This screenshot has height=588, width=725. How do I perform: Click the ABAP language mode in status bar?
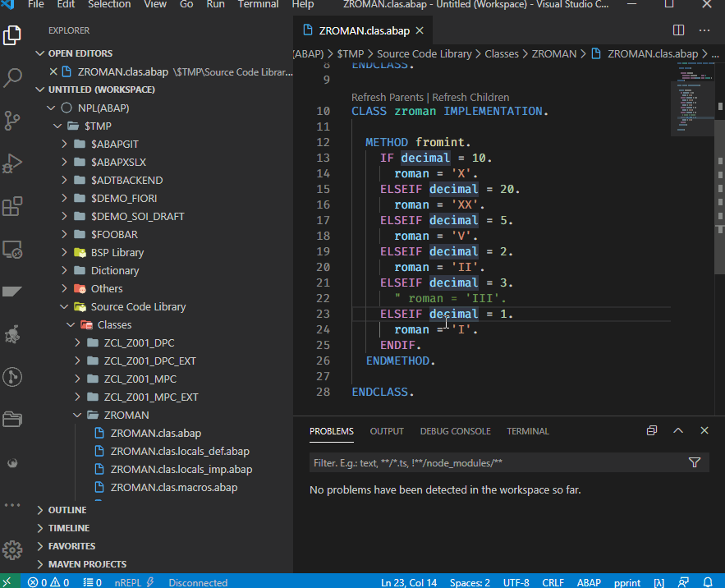click(589, 582)
